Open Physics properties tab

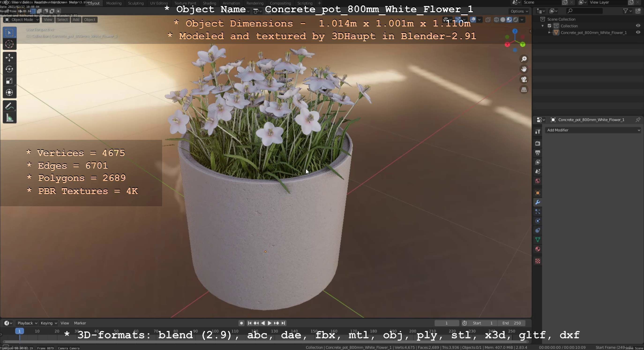(538, 221)
